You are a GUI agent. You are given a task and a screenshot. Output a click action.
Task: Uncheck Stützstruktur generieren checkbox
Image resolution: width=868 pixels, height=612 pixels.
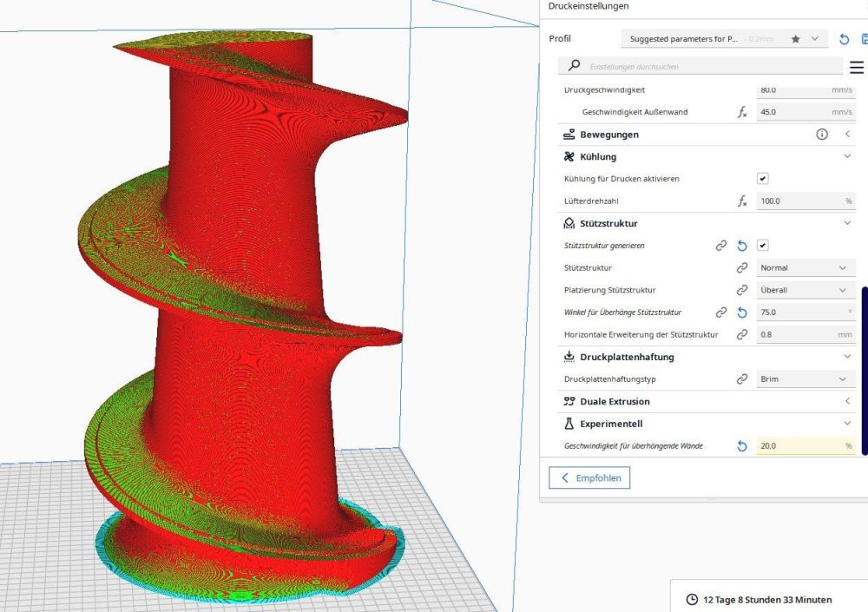(x=762, y=246)
